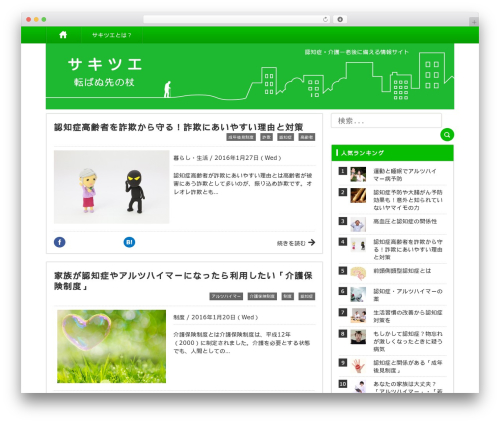Select the アルツハイマー tag on second article

(x=226, y=296)
